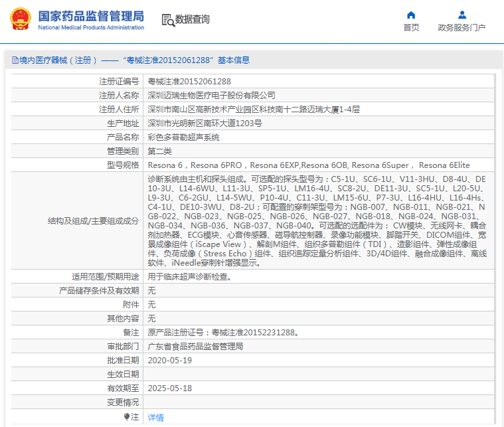Click the 数据查询 heading text

pos(192,19)
